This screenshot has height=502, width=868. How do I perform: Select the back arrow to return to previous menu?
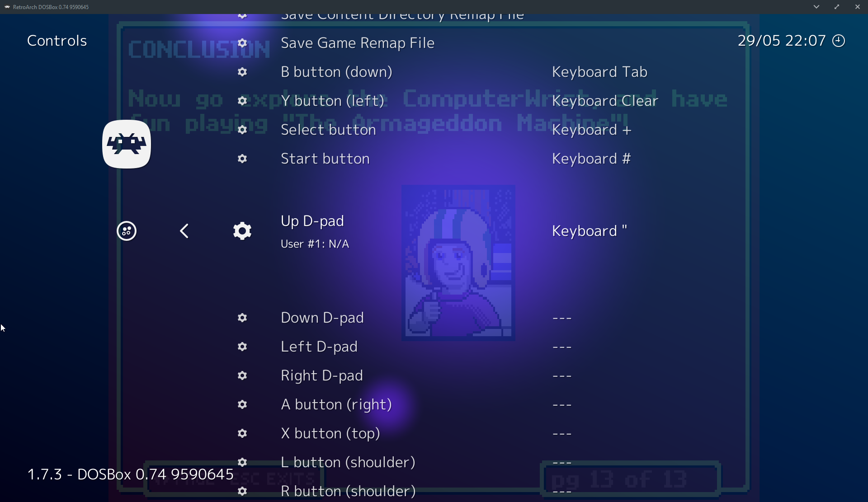184,231
